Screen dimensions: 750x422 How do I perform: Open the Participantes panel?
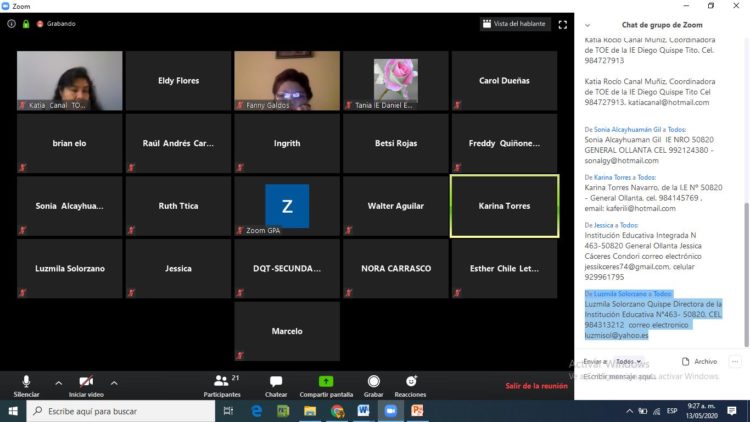[221, 385]
